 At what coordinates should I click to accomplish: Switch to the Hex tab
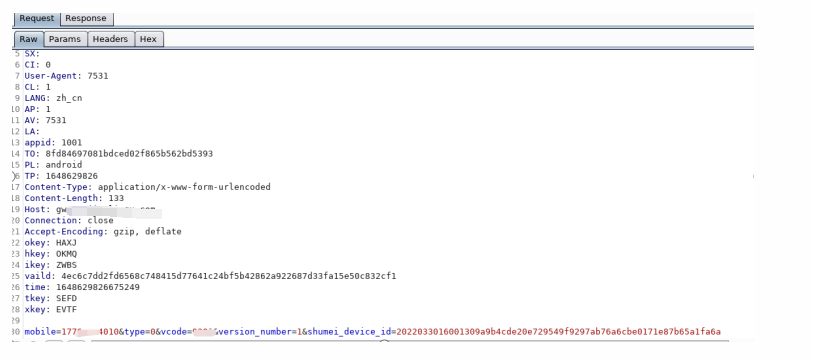click(x=148, y=39)
